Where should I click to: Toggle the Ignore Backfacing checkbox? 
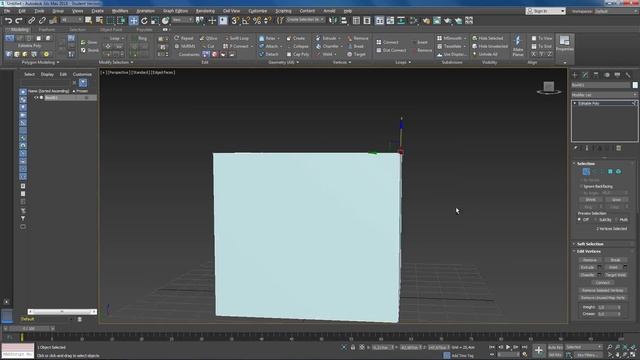(x=581, y=187)
